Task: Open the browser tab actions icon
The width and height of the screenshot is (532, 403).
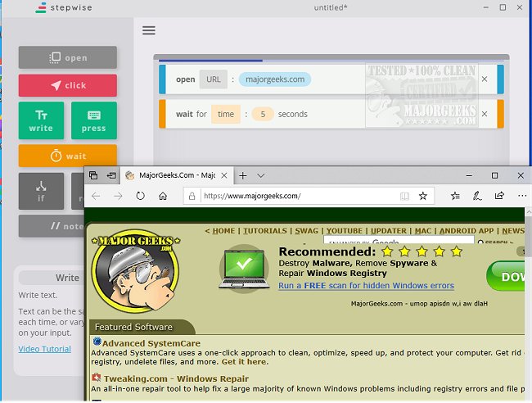Action: click(x=93, y=175)
